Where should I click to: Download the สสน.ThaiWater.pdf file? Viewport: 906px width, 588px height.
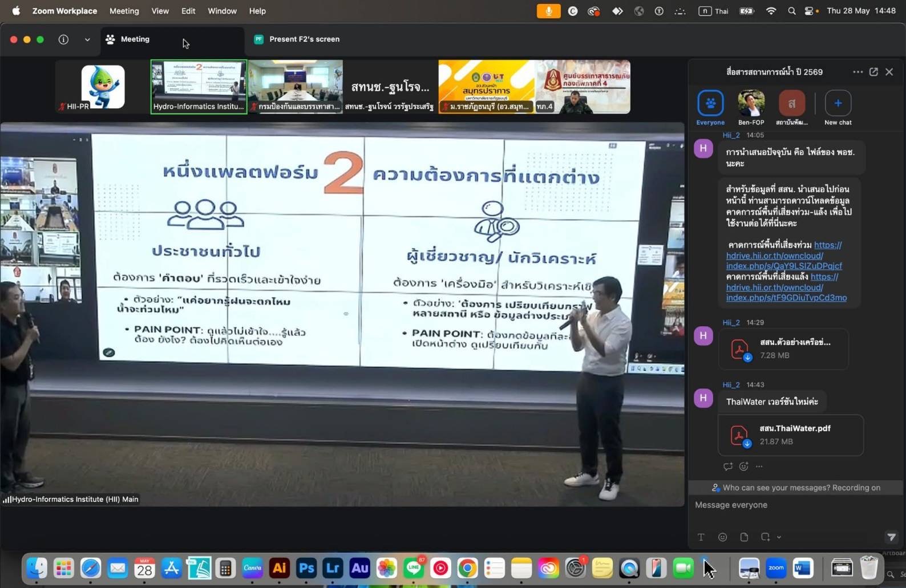(x=790, y=435)
